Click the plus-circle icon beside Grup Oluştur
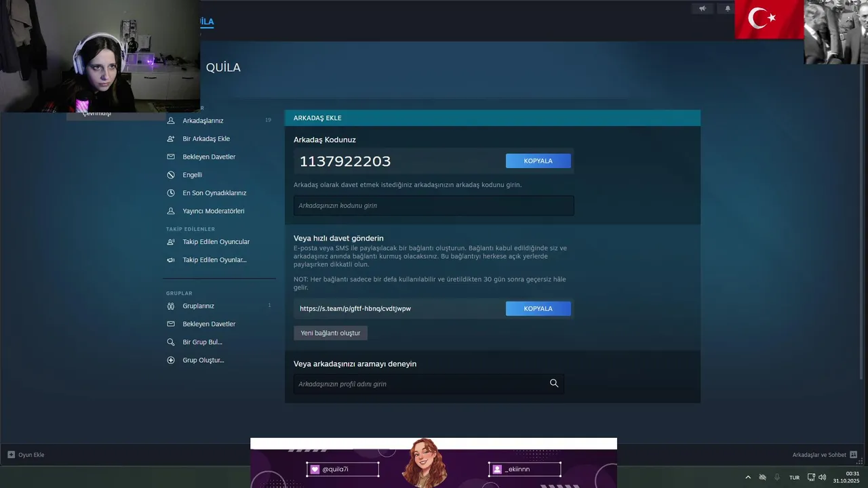Image resolution: width=868 pixels, height=488 pixels. [171, 360]
